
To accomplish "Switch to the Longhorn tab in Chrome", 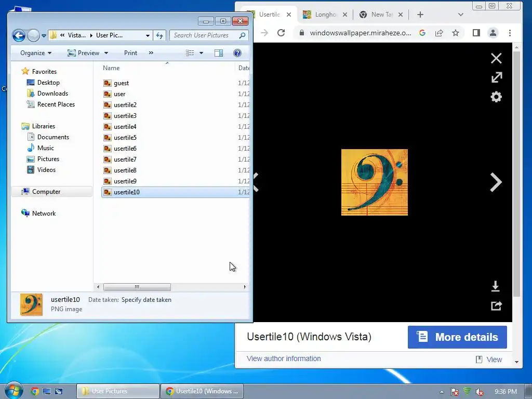I will click(x=325, y=15).
